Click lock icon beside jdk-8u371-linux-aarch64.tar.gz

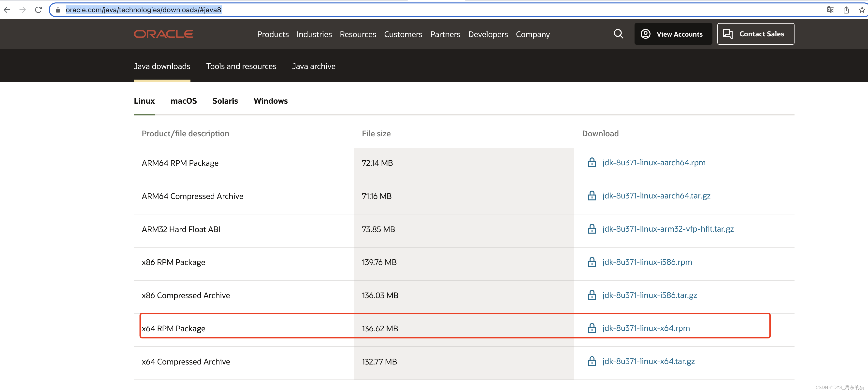pos(592,196)
